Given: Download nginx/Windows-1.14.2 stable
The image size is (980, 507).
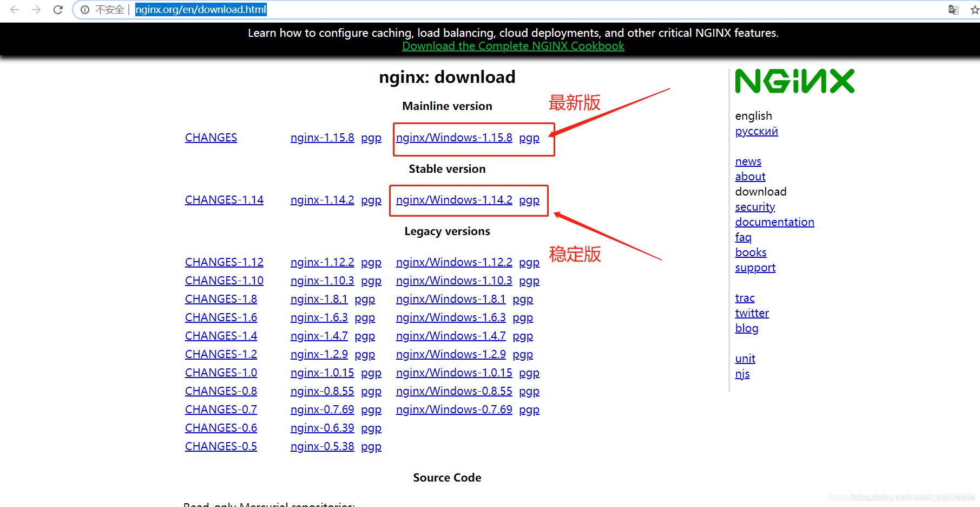Looking at the screenshot, I should 454,200.
